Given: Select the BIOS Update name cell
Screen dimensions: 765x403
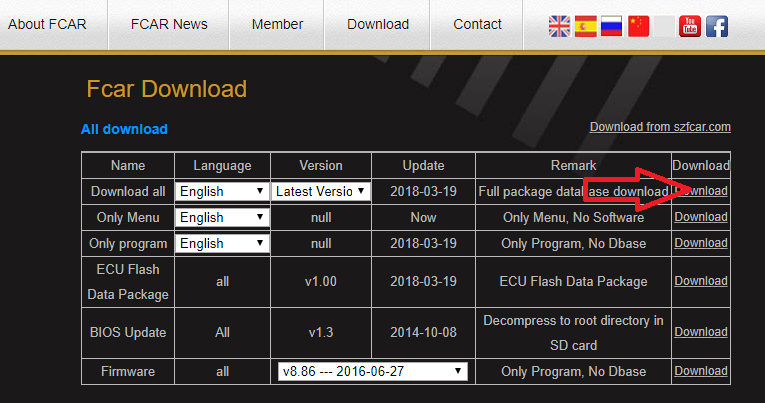Looking at the screenshot, I should tap(128, 332).
